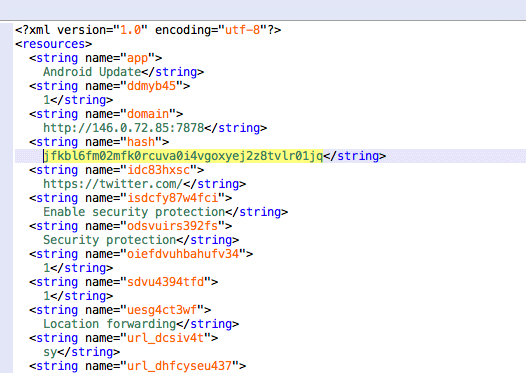Click the string name "ddmyb45" line
Image resolution: width=526 pixels, height=373 pixels.
109,86
